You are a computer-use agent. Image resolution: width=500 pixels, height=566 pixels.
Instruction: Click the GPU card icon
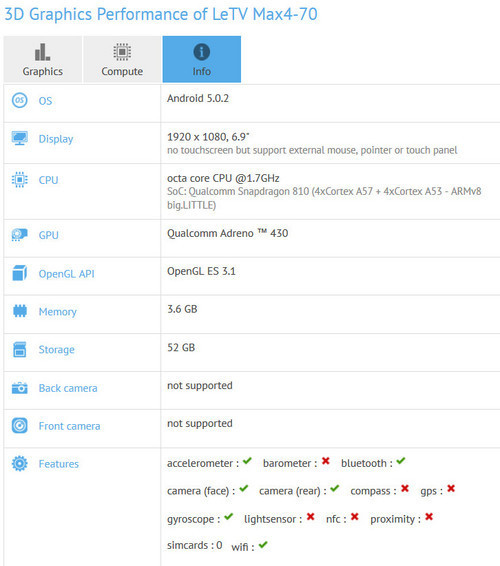coord(19,235)
